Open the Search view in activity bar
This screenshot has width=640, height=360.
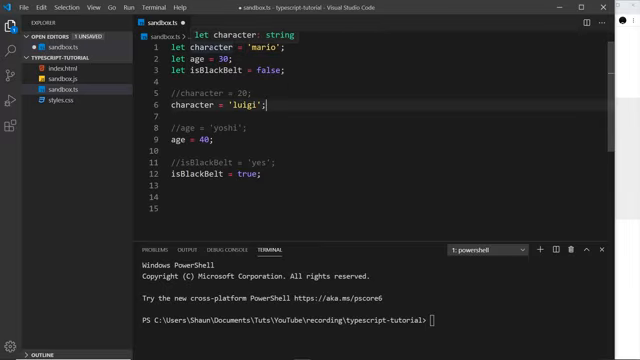coord(10,51)
